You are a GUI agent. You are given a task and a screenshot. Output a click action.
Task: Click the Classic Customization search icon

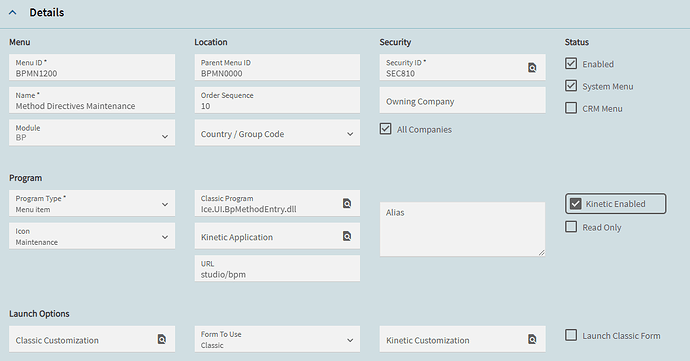(161, 339)
